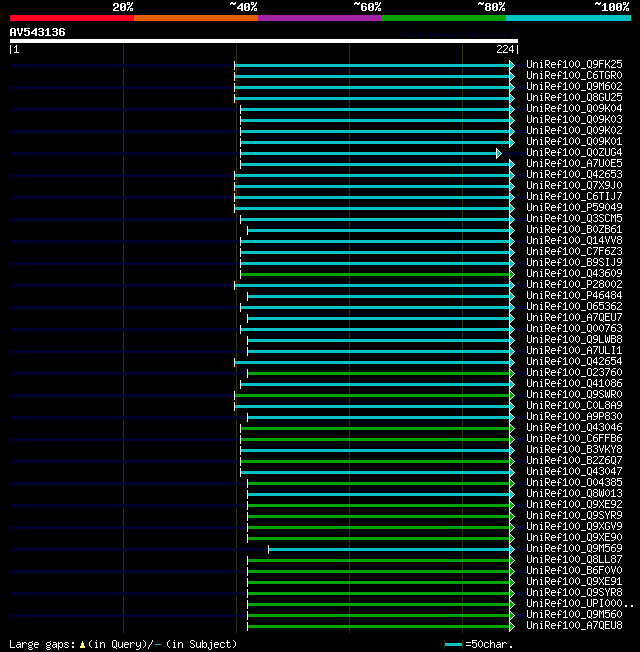Choose the UniRef100_Q14VV8 entry
Screen dimensions: 640x652
[574, 240]
